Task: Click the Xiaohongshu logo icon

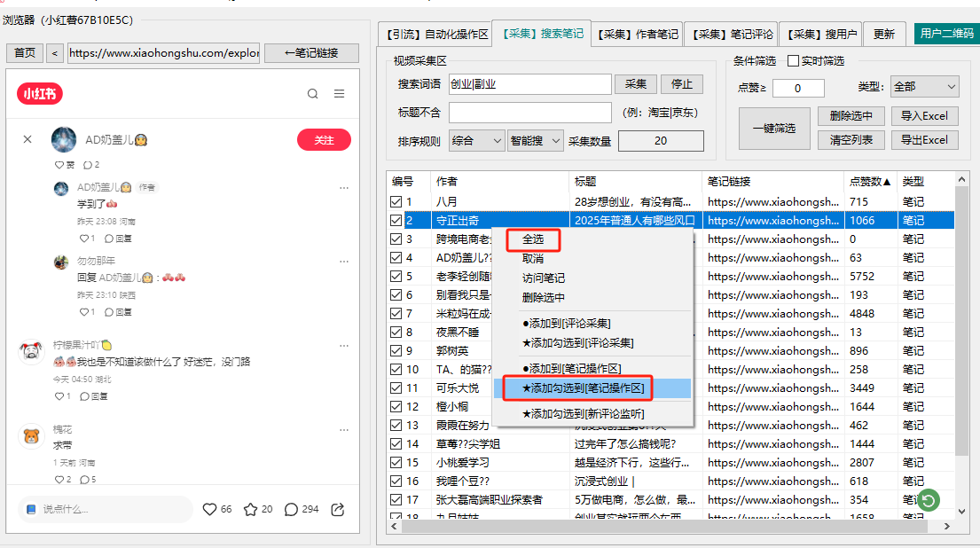Action: [40, 94]
